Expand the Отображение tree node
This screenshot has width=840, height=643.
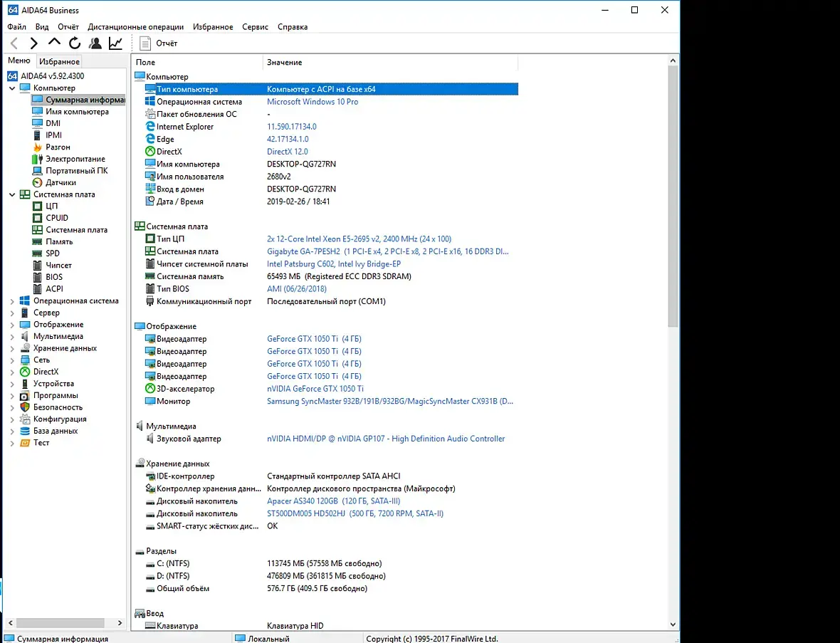[x=12, y=325]
